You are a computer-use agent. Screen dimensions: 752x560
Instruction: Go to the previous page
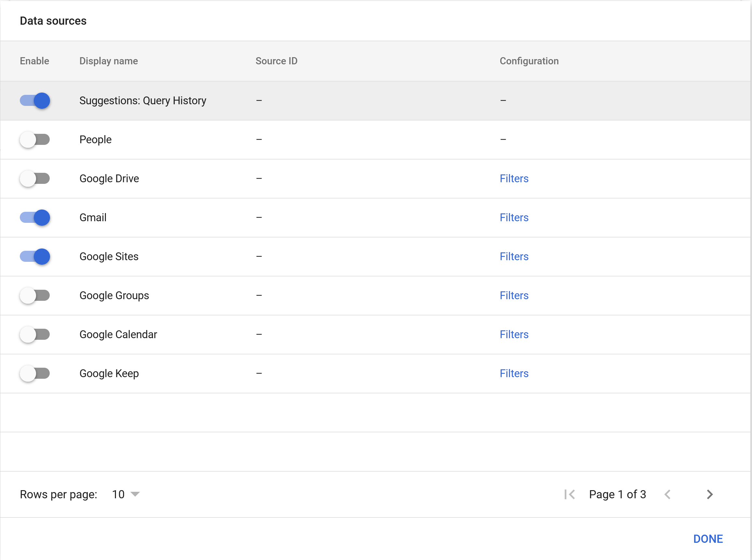pyautogui.click(x=668, y=494)
